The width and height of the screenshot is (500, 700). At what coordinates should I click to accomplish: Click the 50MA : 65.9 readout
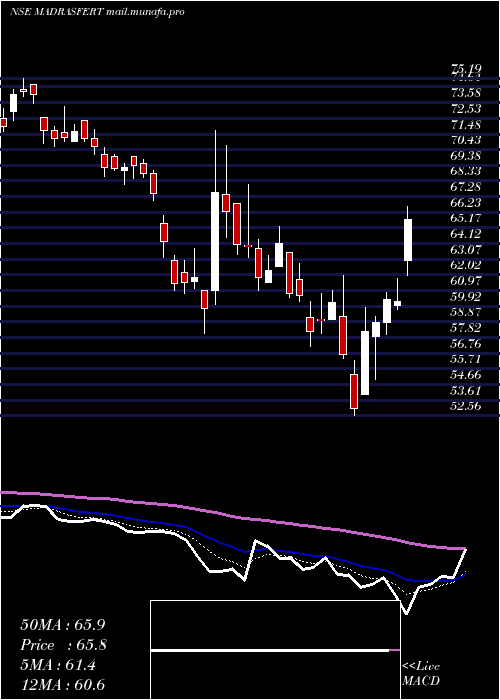(63, 625)
